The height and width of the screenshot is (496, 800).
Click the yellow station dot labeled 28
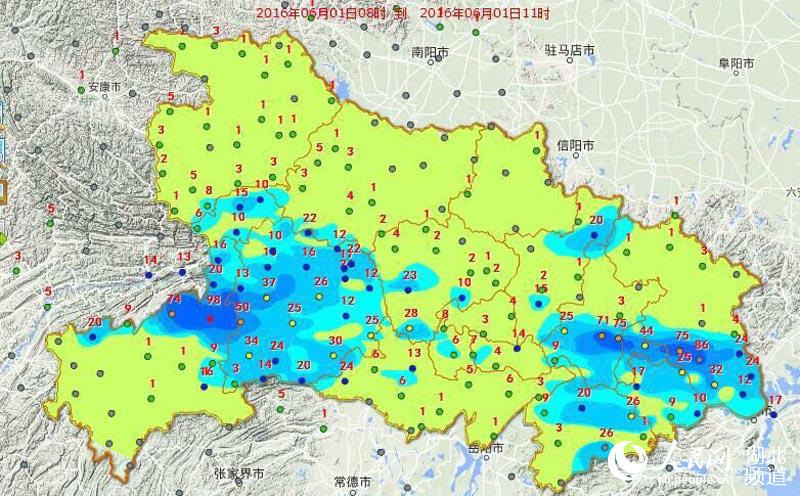tap(410, 326)
